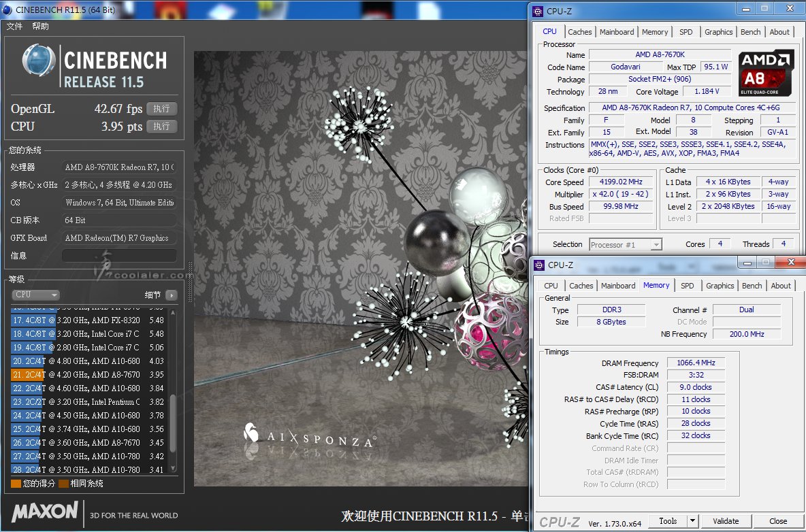The height and width of the screenshot is (532, 806).
Task: Click the Level 2 cache 2 x 2048 KBytes value
Action: click(x=728, y=206)
